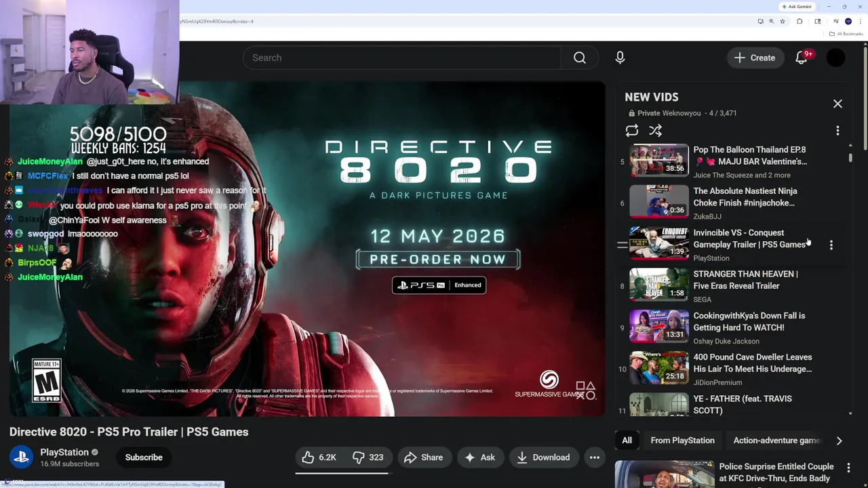Open NEW VIDS playlist options menu
Viewport: 868px width, 488px height.
tap(837, 130)
